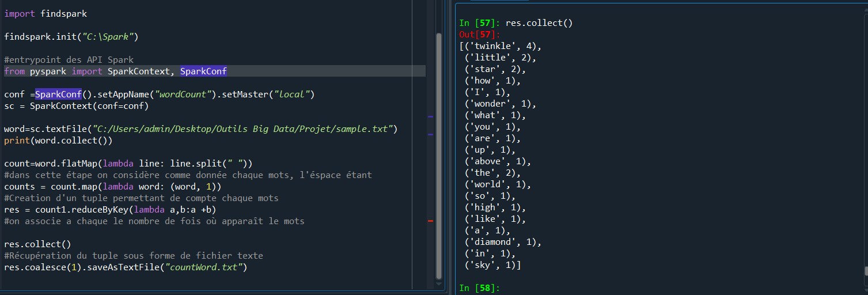Click the '#dans cette étape' comment line

[188, 175]
